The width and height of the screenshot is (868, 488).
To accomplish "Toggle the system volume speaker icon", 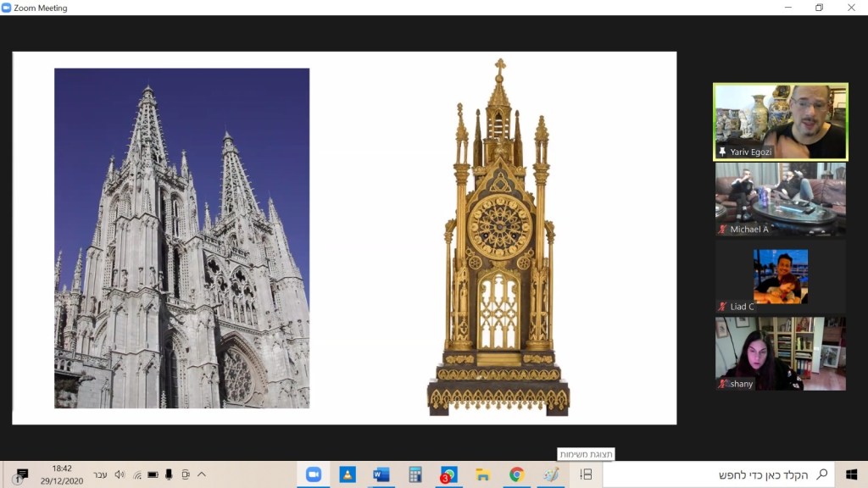I will [120, 474].
